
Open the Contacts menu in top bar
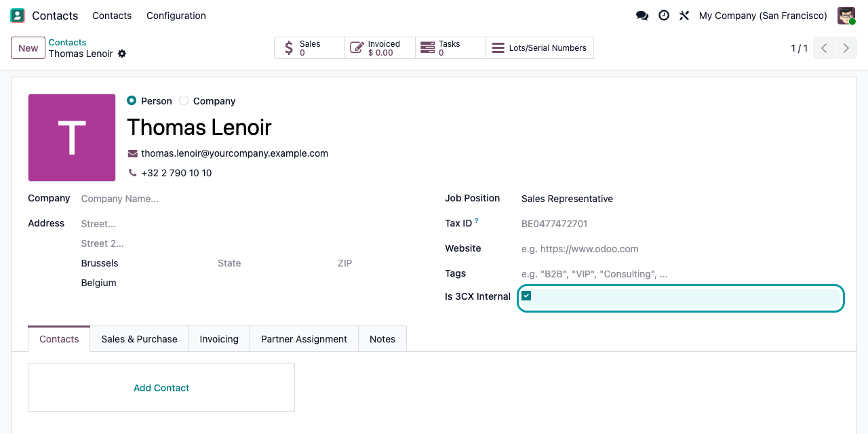112,16
